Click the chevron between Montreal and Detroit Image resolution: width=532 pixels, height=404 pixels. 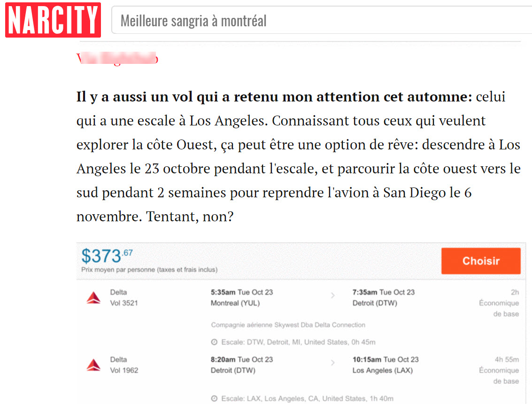pos(333,296)
